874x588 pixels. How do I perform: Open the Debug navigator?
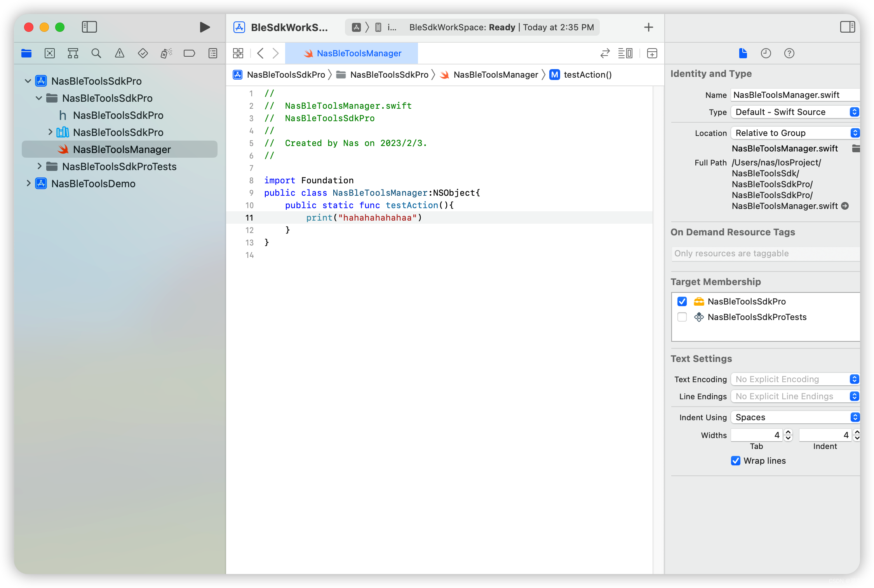[x=166, y=53]
